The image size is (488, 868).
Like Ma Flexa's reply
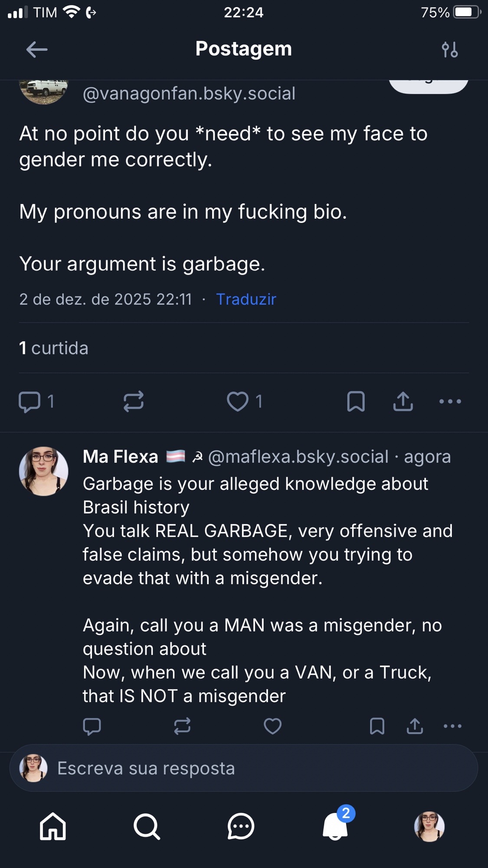tap(272, 726)
